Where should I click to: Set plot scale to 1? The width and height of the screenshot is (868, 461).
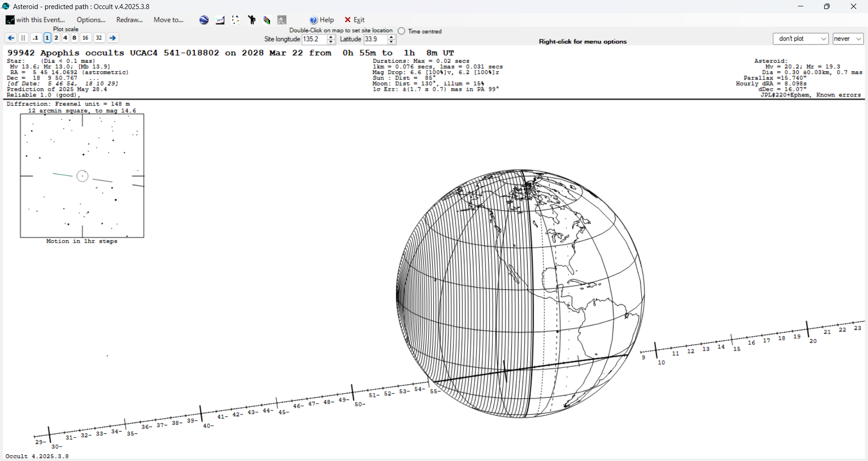(47, 38)
